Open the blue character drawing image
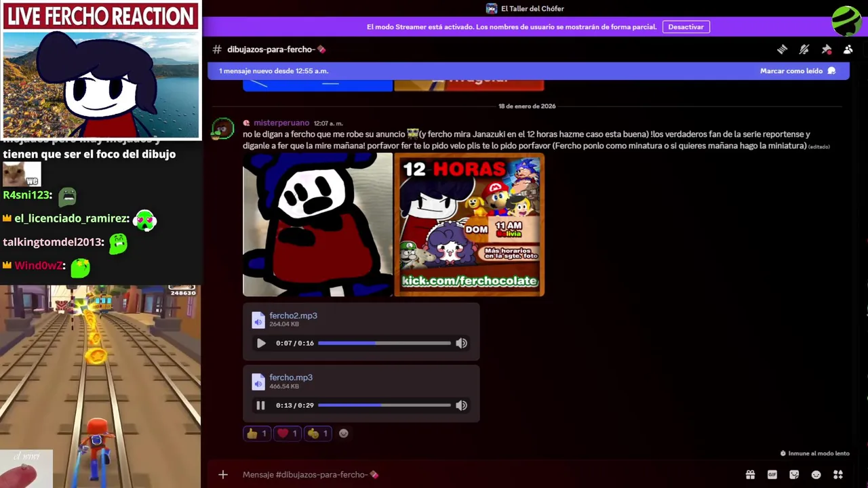The width and height of the screenshot is (868, 488). tap(318, 224)
